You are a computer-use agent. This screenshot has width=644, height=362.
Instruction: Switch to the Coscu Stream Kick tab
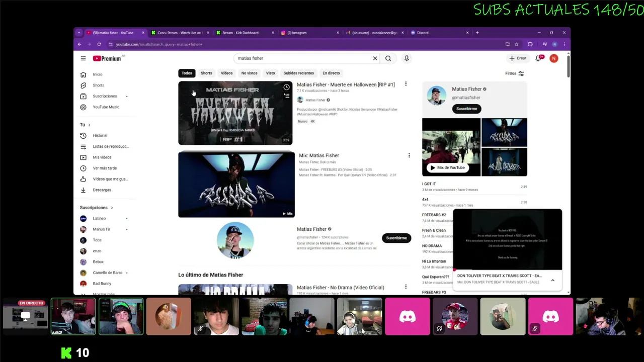click(x=180, y=33)
